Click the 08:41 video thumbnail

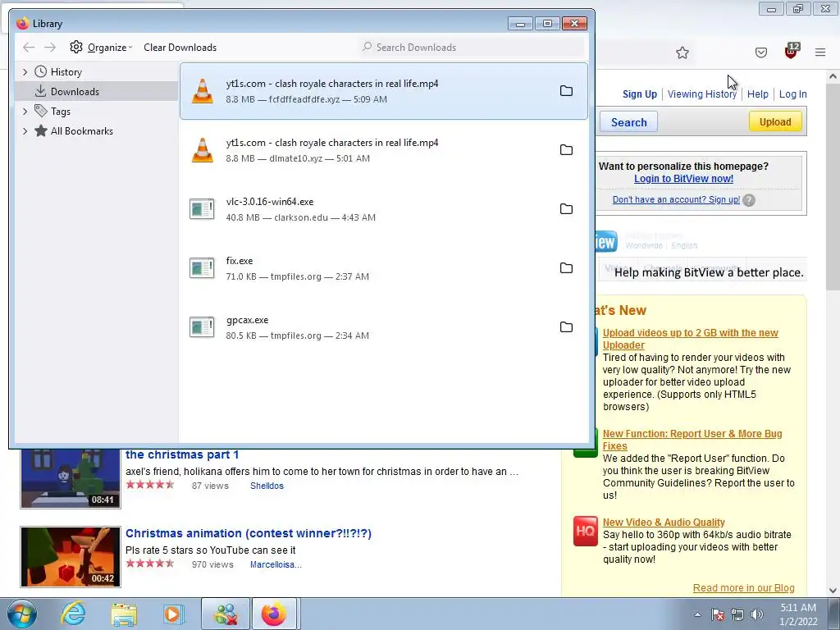71,478
